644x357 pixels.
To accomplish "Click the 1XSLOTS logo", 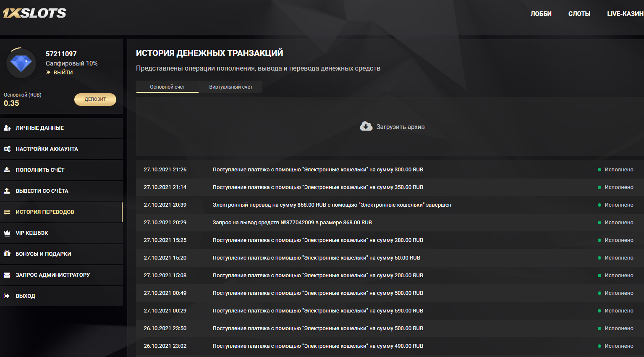I will (x=35, y=13).
